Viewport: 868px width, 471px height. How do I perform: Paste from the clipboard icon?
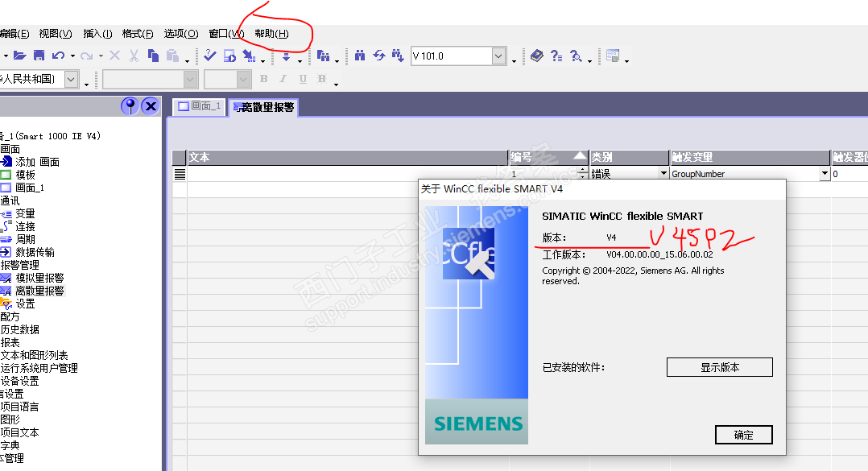(x=172, y=56)
